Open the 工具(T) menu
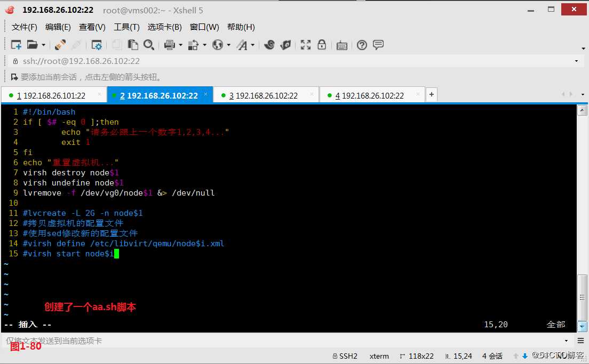 click(x=126, y=27)
